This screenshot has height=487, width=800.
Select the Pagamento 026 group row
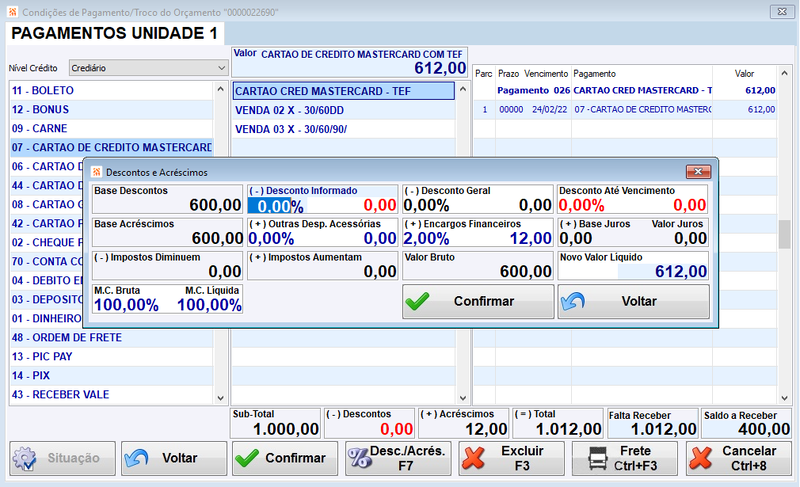click(626, 91)
